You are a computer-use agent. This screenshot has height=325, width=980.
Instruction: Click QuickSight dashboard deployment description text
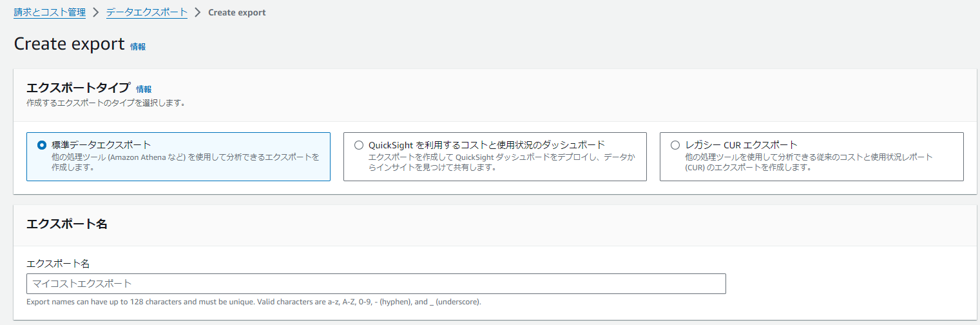coord(500,162)
